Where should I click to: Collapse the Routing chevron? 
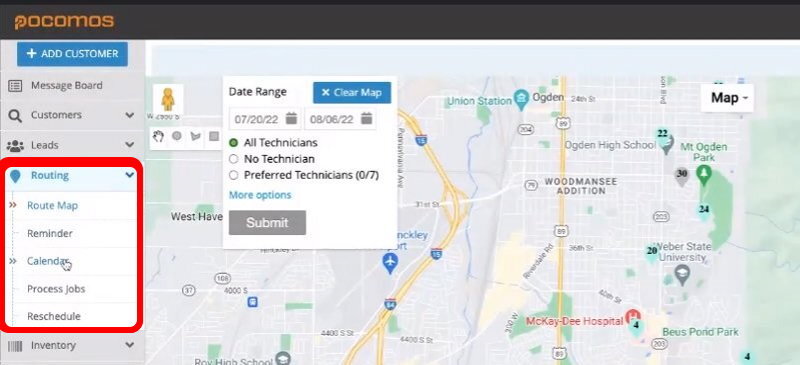pyautogui.click(x=130, y=175)
